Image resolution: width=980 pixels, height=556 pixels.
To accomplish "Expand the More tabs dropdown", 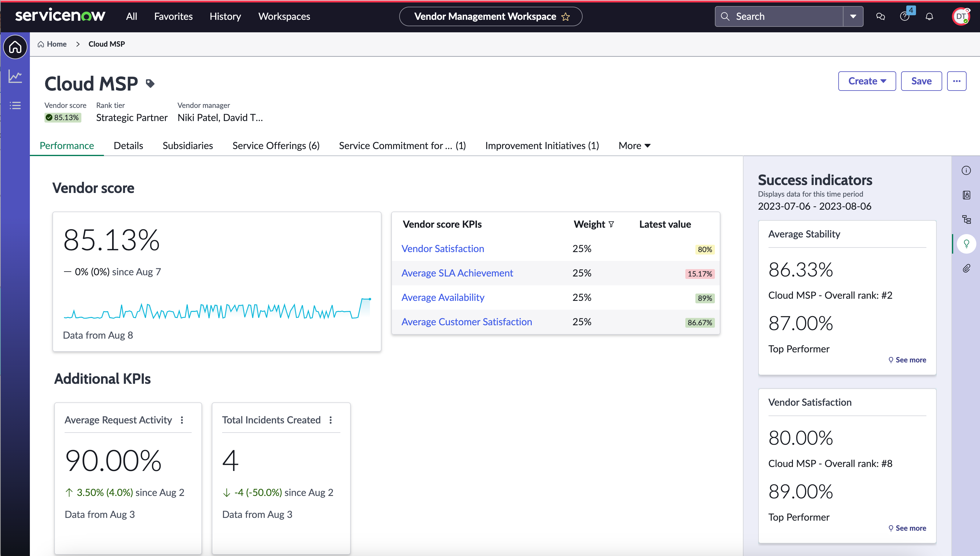I will pos(635,145).
